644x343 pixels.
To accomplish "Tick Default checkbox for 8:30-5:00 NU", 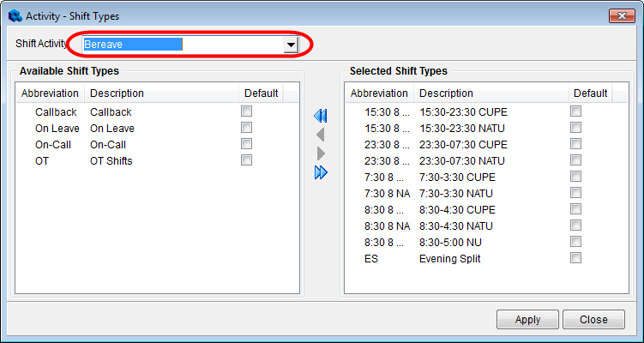I will point(575,242).
